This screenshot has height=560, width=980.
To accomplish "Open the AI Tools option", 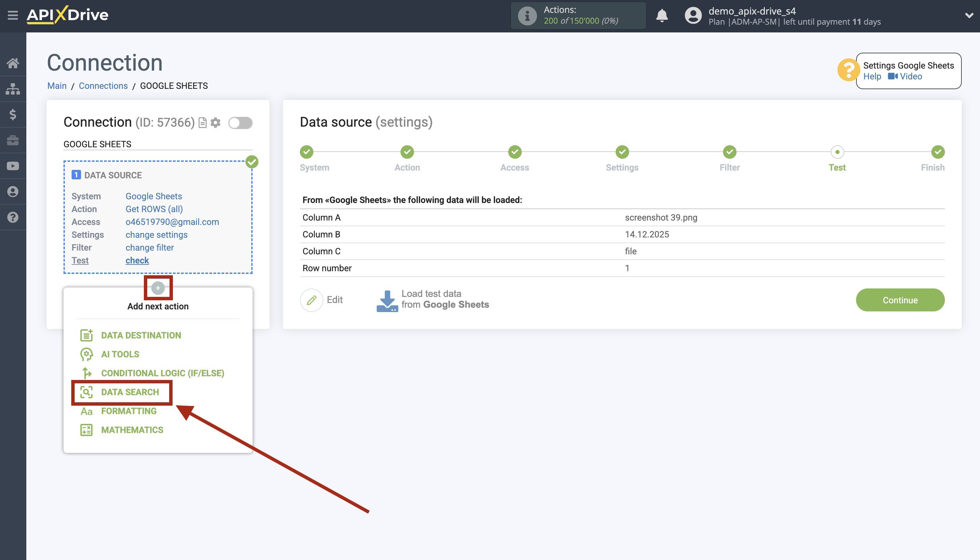I will pos(120,354).
